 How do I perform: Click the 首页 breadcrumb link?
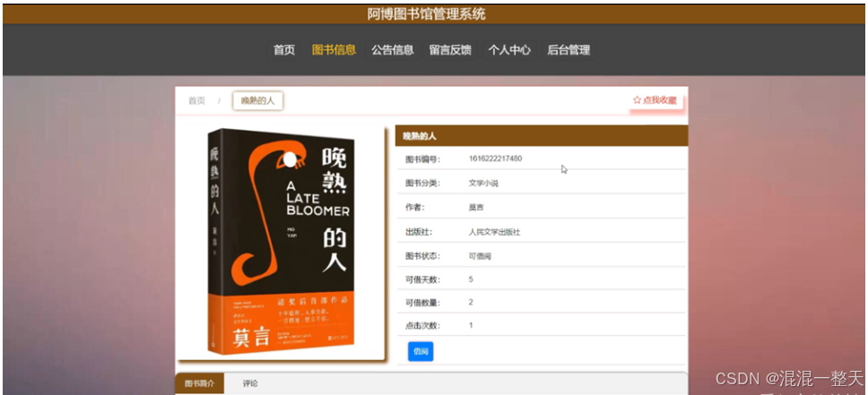[x=196, y=100]
